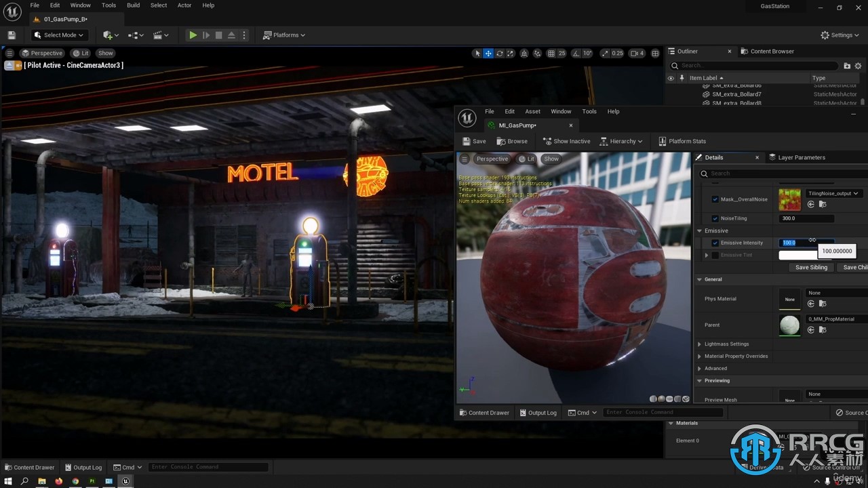
Task: Open the main viewport Show flags menu
Action: 105,54
